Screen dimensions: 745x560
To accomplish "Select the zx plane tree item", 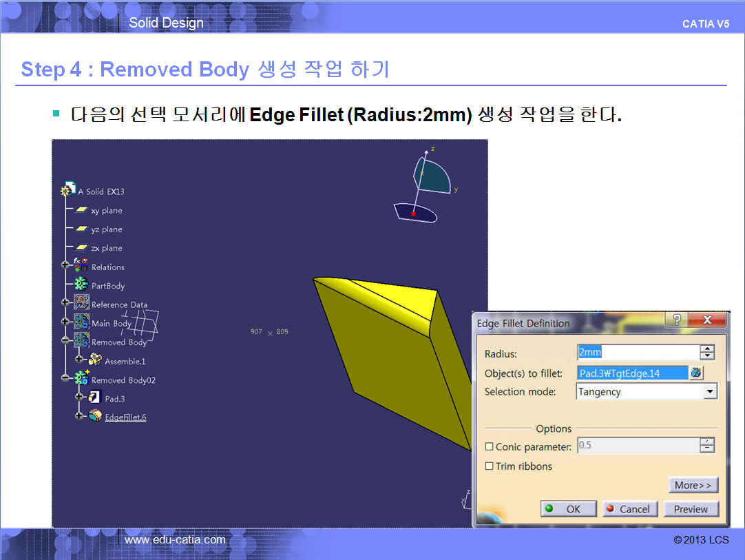I will (x=99, y=248).
